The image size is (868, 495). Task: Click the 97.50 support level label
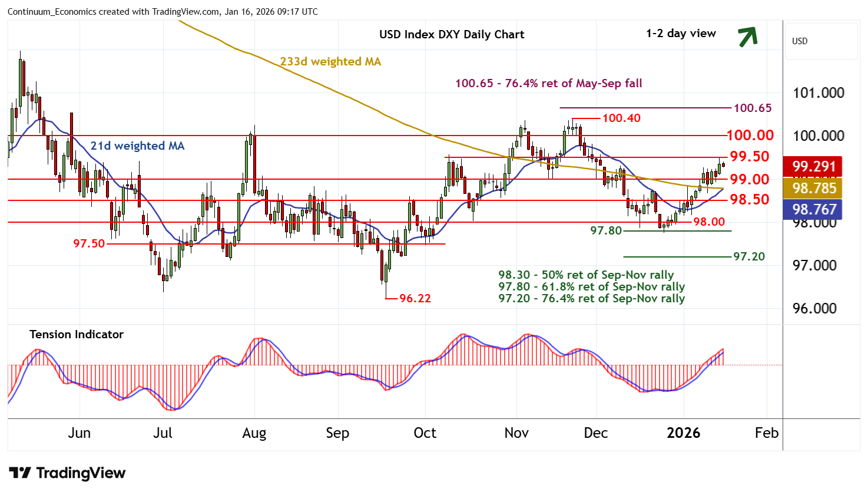click(89, 243)
